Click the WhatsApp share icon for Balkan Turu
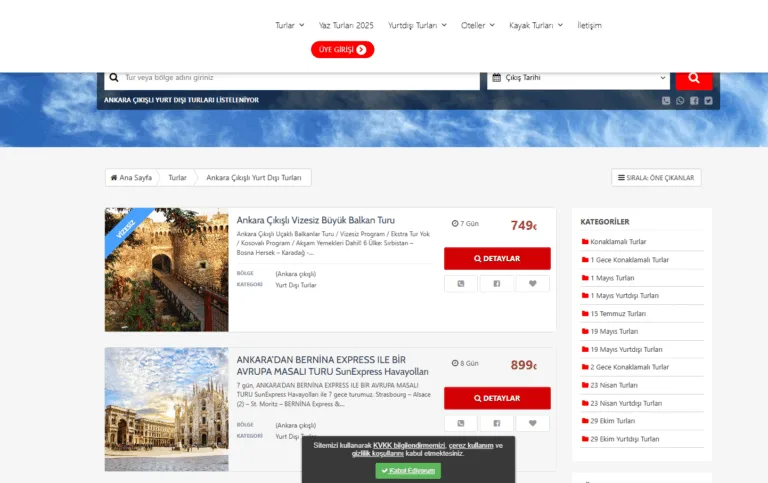Viewport: 768px width, 483px height. tap(461, 284)
